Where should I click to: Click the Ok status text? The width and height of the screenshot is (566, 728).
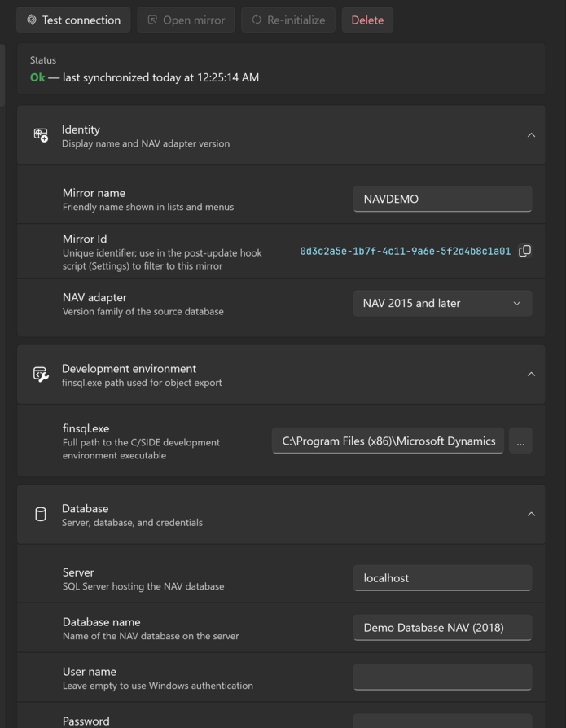coord(37,77)
